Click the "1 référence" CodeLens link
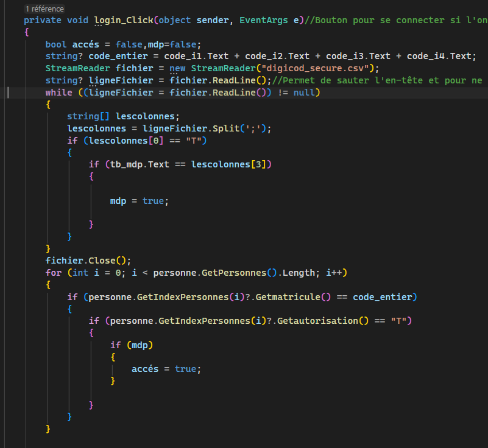488x448 pixels. pyautogui.click(x=44, y=9)
